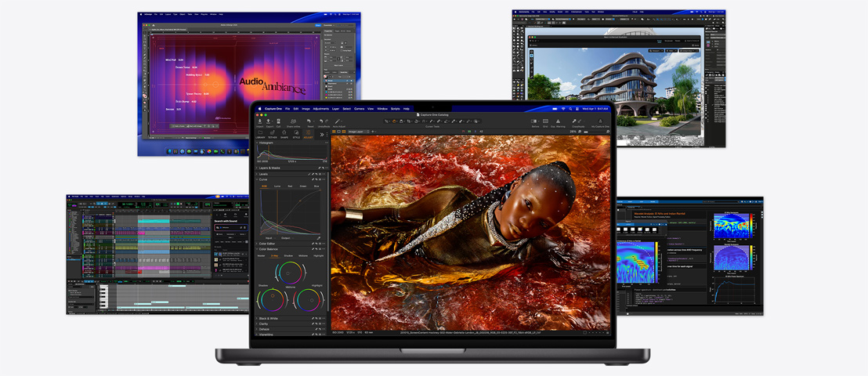Choose the Crop cursor tool
The height and width of the screenshot is (376, 868).
[408, 121]
